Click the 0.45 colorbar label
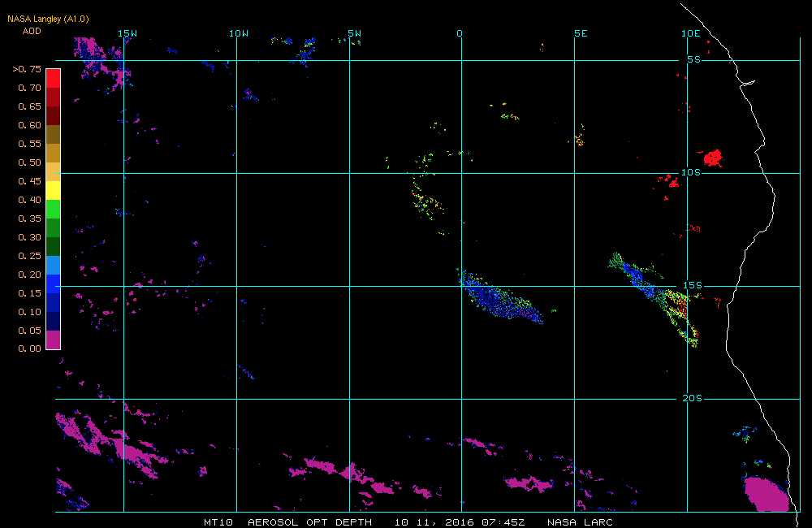 pos(29,181)
